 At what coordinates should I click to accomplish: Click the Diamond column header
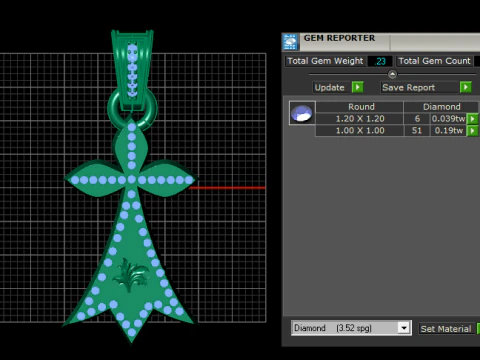[441, 107]
